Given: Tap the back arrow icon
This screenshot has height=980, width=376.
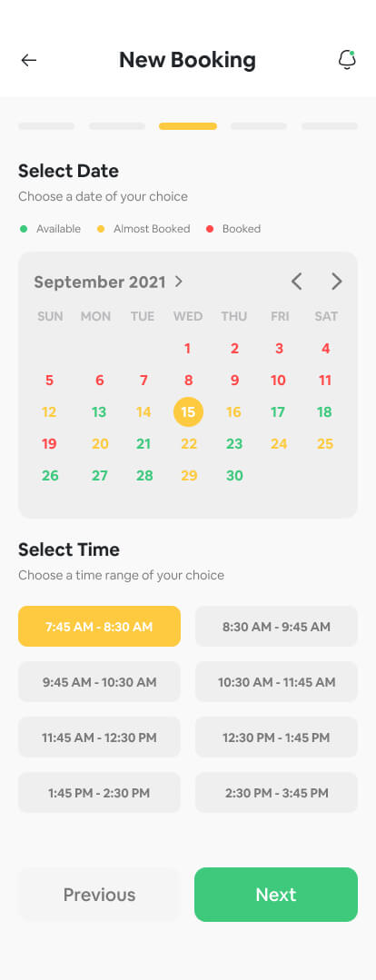Looking at the screenshot, I should pos(29,60).
